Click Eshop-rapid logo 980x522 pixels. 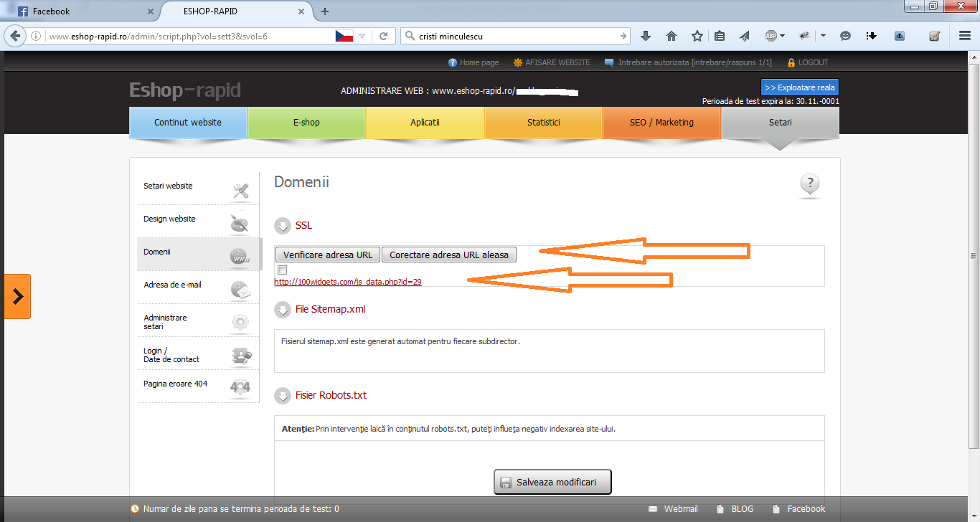click(185, 90)
